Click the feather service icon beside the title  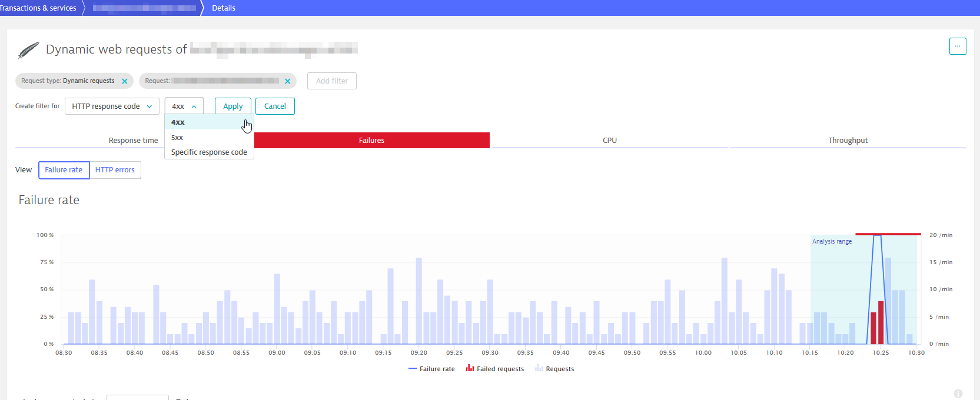tap(28, 51)
